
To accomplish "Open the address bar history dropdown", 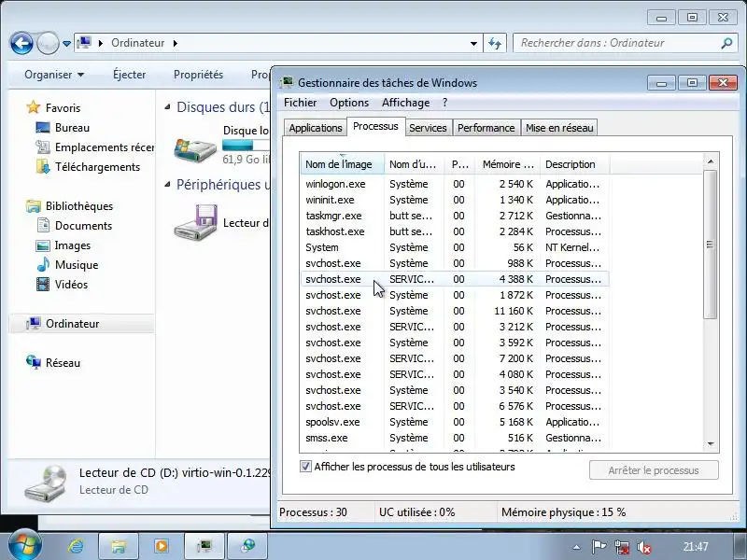I will pos(473,43).
